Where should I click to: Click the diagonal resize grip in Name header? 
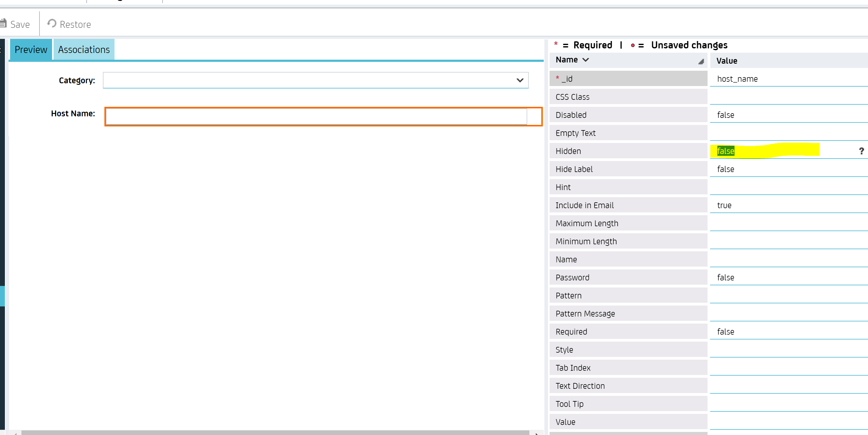(x=701, y=62)
